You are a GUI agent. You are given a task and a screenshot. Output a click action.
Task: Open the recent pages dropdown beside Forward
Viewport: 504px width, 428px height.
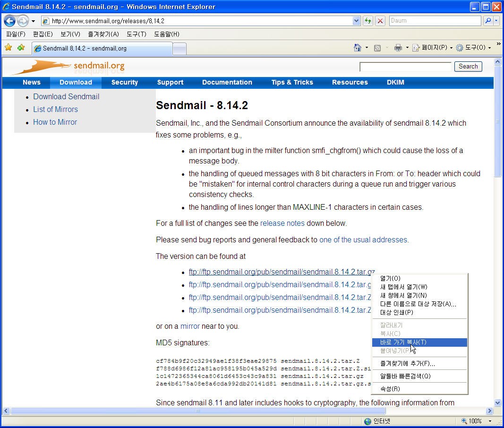pyautogui.click(x=33, y=21)
